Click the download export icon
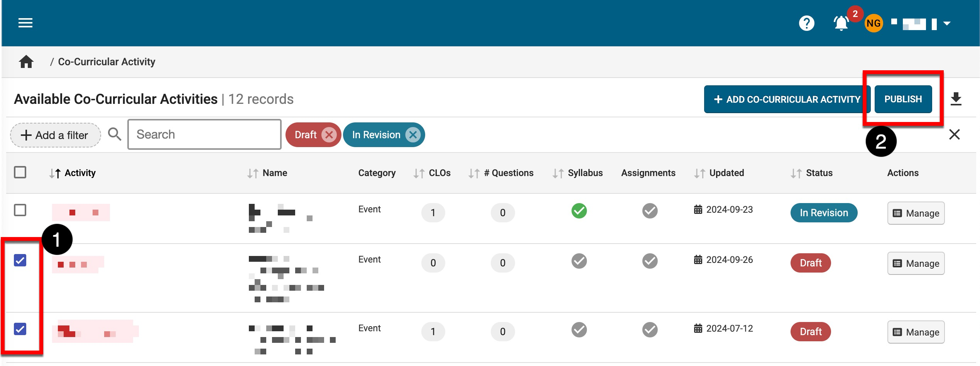 956,99
